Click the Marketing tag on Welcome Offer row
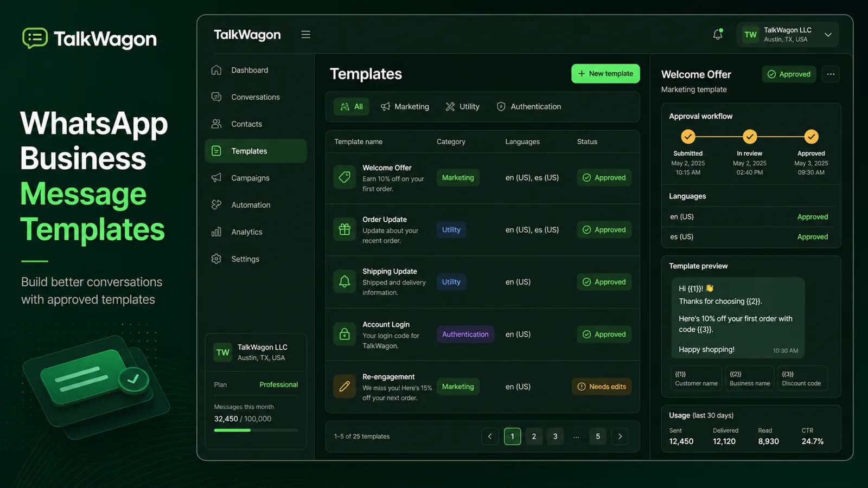The image size is (868, 488). 458,178
